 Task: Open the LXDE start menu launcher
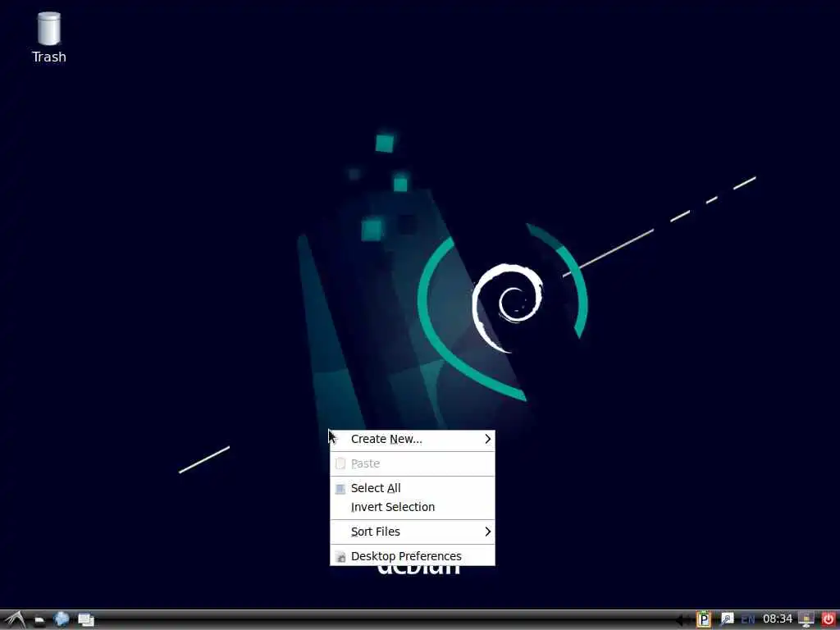pos(15,620)
